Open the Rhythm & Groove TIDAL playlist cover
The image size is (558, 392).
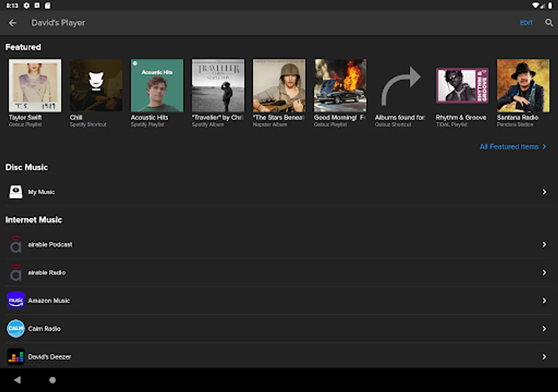pos(462,85)
